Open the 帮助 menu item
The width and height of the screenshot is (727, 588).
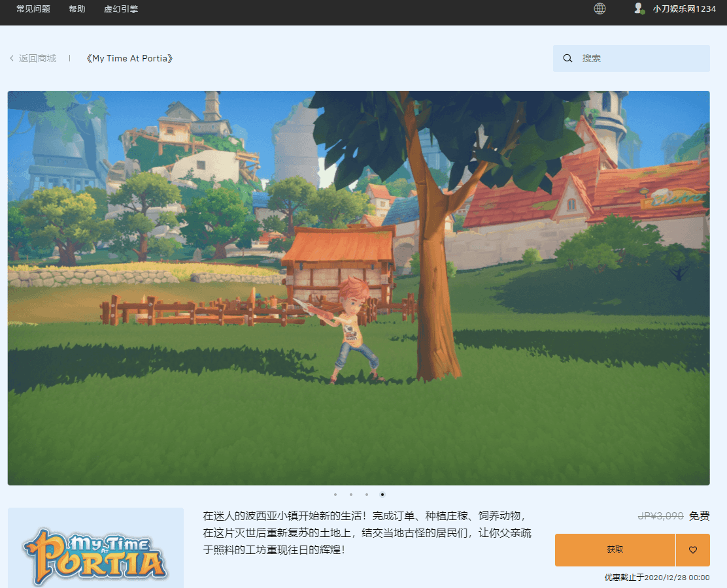tap(76, 9)
